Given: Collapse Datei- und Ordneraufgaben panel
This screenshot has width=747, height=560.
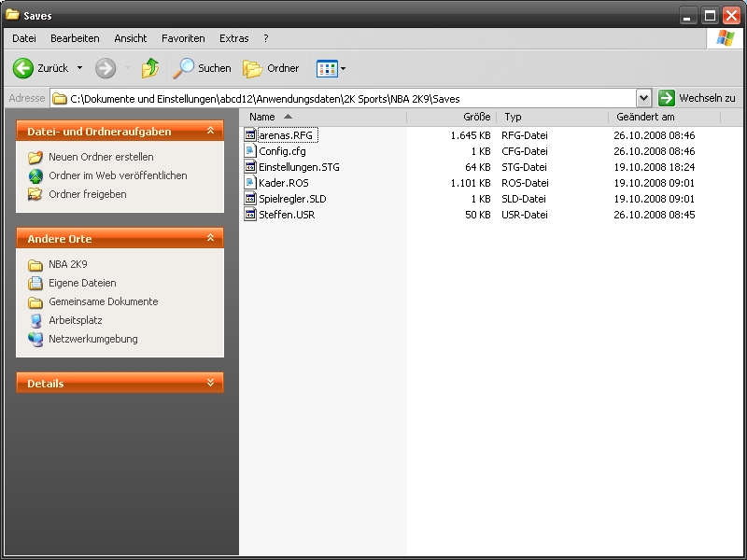Looking at the screenshot, I should click(x=210, y=131).
